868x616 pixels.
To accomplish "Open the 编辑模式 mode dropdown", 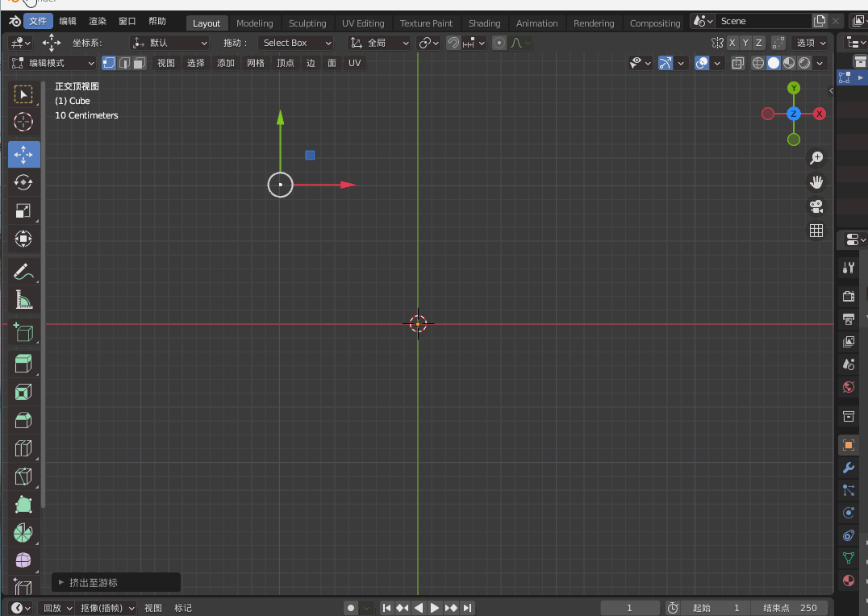I will [x=52, y=63].
